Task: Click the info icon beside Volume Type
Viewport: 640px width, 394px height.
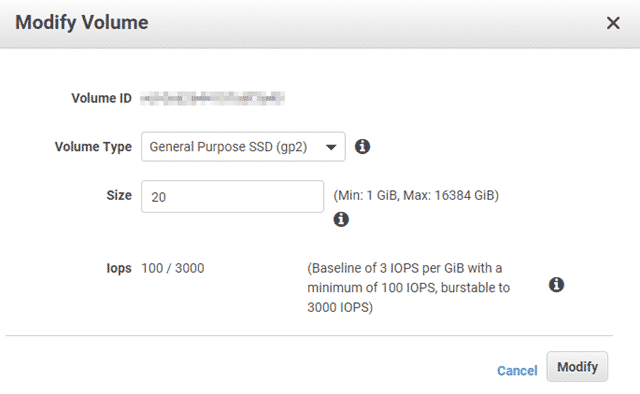Action: [x=362, y=146]
